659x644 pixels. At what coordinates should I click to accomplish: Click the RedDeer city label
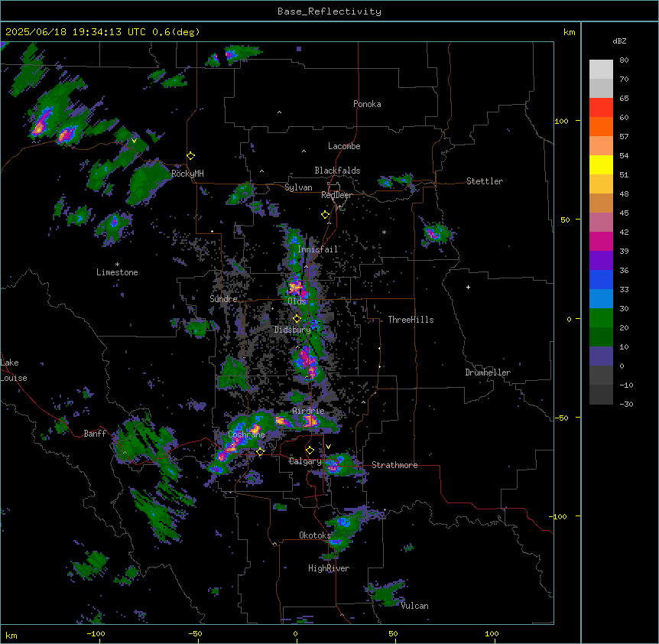coord(336,195)
